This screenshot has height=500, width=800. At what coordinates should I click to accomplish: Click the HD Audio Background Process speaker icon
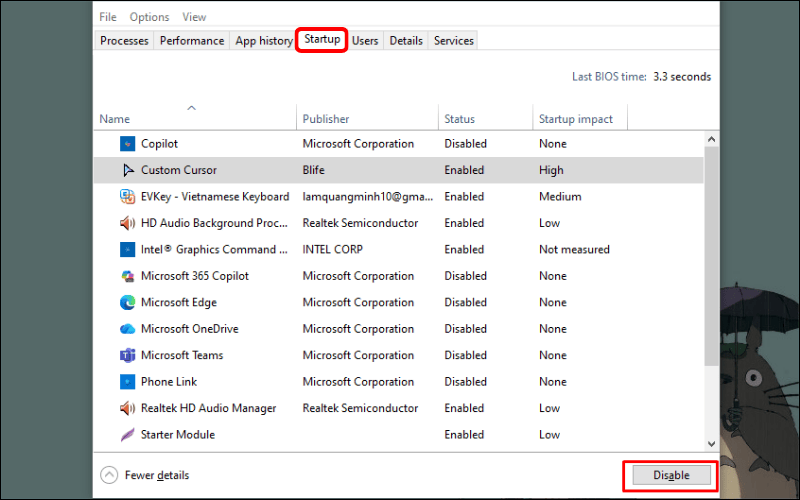[x=127, y=223]
